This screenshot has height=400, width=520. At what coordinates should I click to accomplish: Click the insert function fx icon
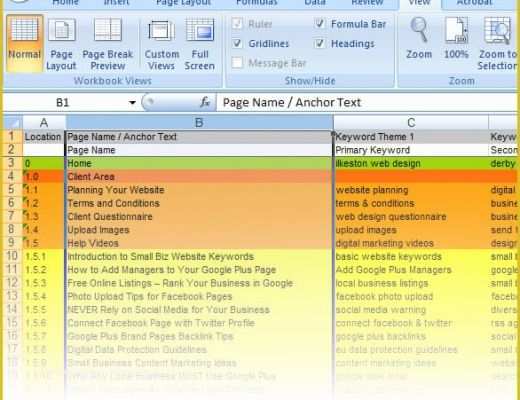tap(205, 102)
